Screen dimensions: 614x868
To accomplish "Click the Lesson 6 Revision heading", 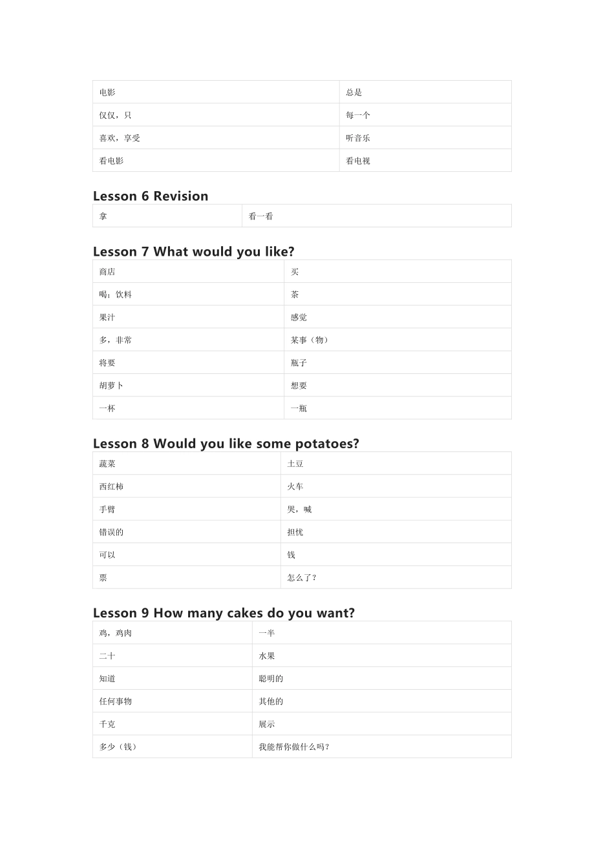I will click(151, 196).
